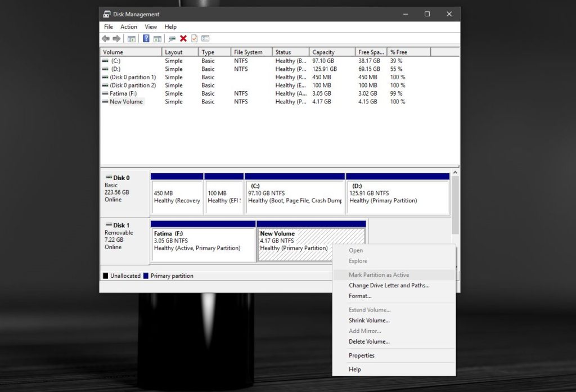Open the View menu

coord(151,26)
